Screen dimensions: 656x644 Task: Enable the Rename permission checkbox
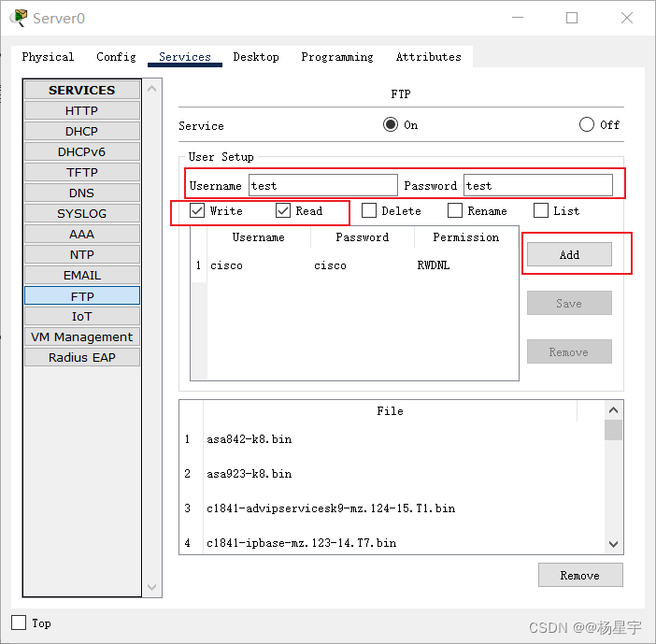[455, 210]
